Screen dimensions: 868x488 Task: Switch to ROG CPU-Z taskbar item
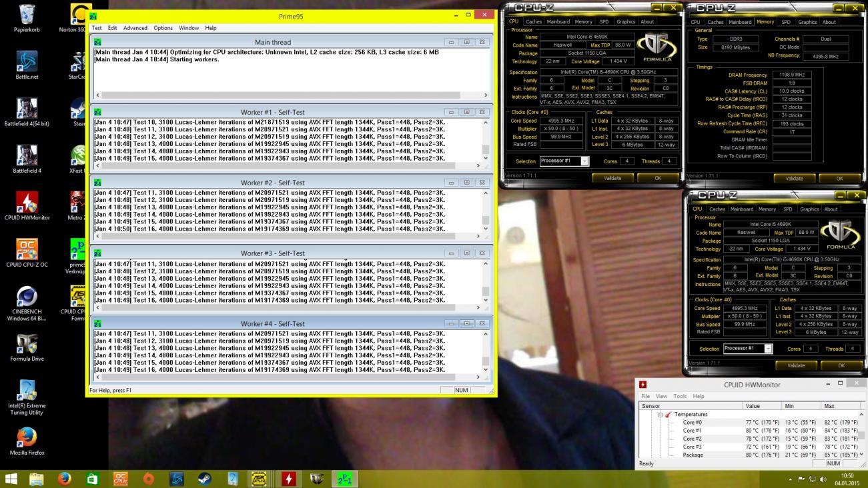317,479
